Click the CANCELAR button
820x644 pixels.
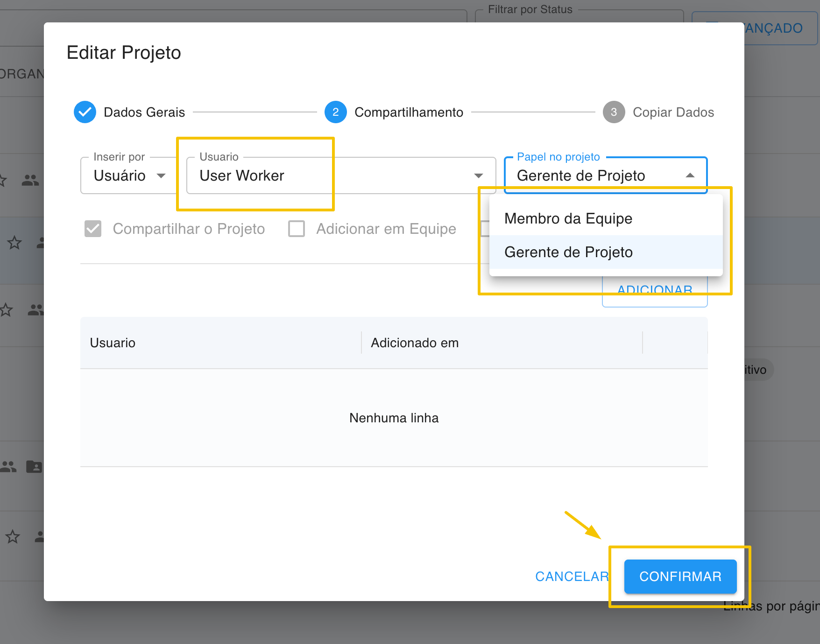click(x=572, y=576)
